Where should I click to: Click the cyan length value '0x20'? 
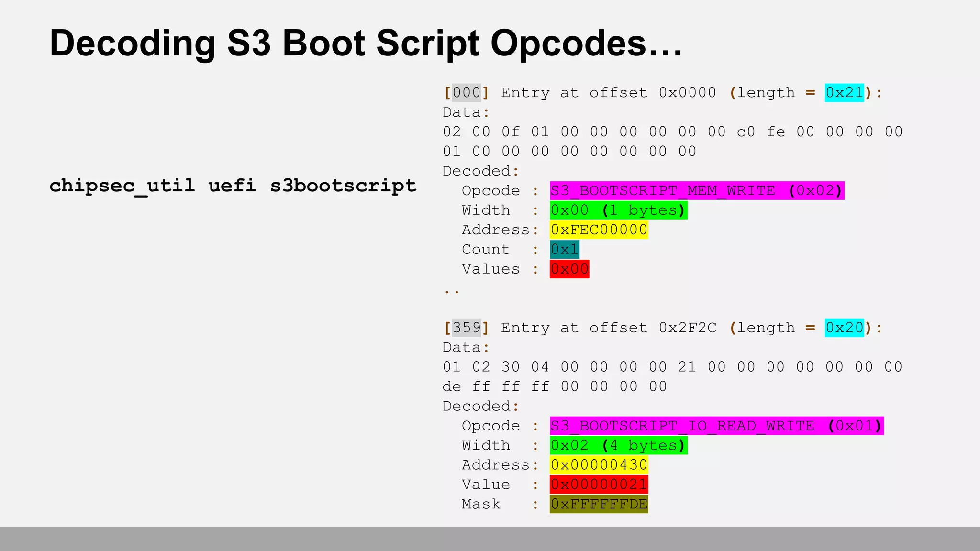point(845,328)
